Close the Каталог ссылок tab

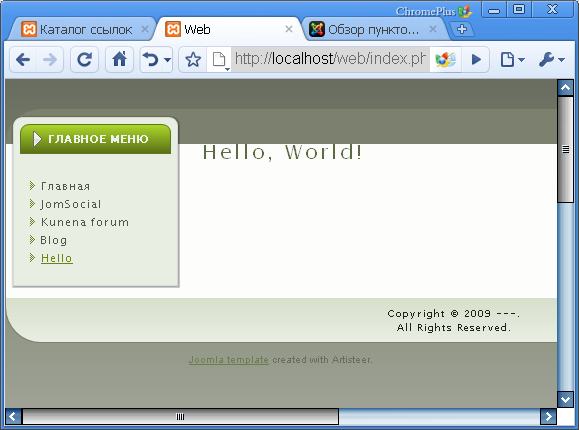tap(145, 29)
